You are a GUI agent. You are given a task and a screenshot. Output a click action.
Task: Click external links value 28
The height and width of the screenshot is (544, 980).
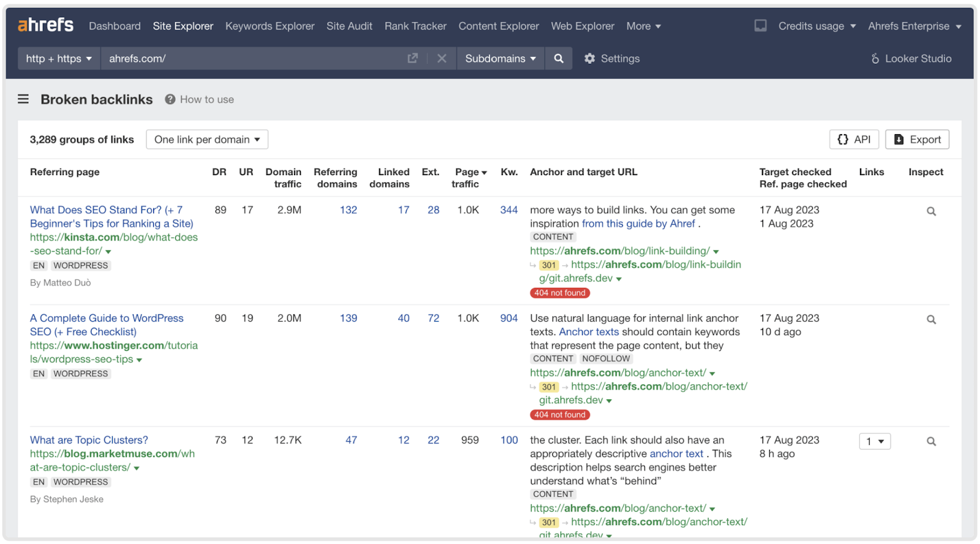point(434,210)
